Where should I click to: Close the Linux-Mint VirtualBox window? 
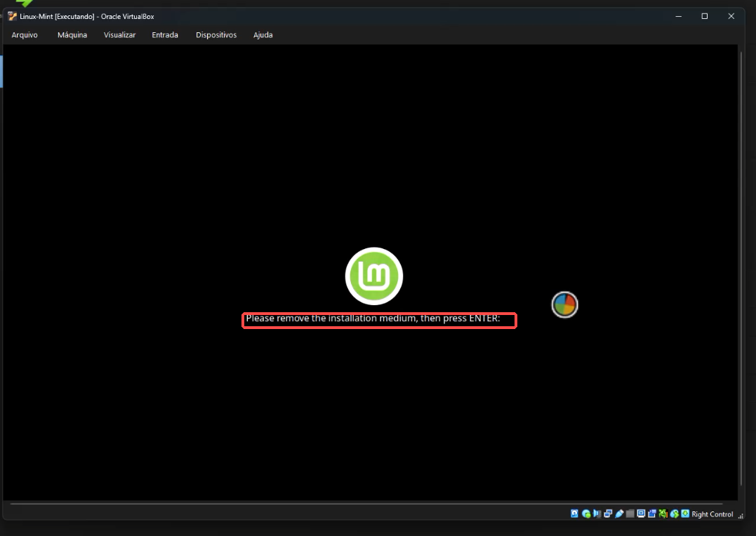point(731,16)
